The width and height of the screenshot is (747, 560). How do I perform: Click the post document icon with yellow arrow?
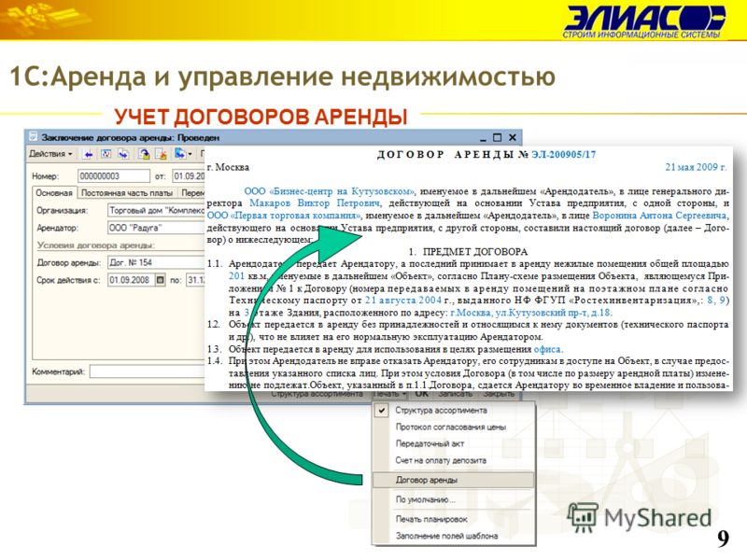click(x=144, y=154)
